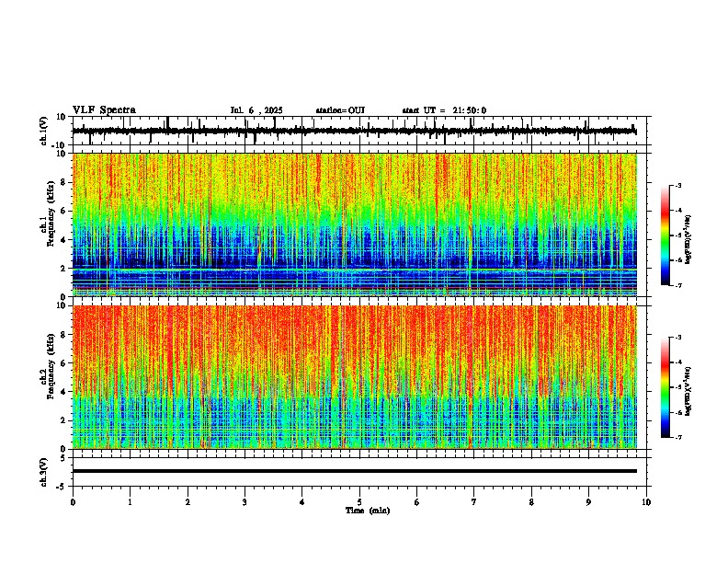Viewport: 728px width, 563px height.
Task: Click the ch.1 color scale units label
Action: [x=688, y=239]
